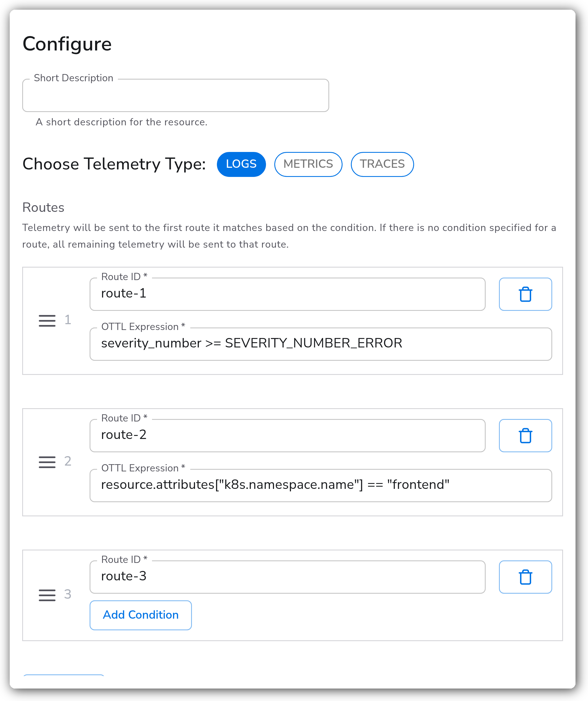Click the Routes section heading
This screenshot has height=701, width=588.
point(43,207)
